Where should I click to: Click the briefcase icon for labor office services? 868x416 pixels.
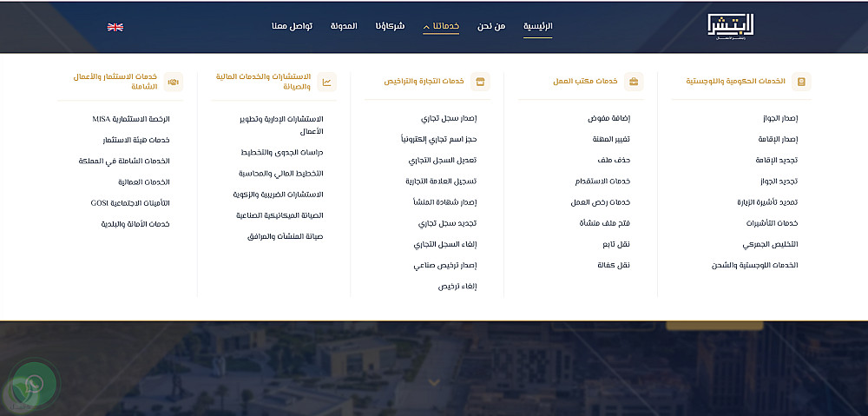point(634,82)
